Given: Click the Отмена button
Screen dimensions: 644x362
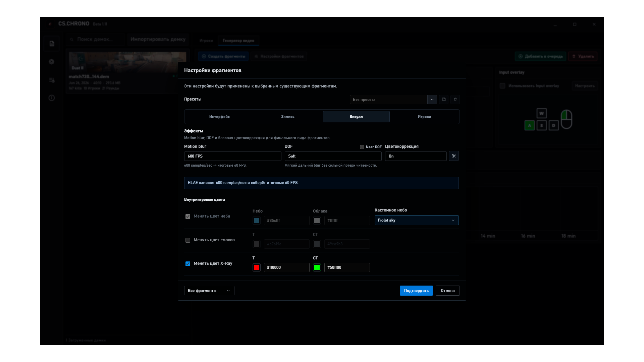Looking at the screenshot, I should click(447, 291).
